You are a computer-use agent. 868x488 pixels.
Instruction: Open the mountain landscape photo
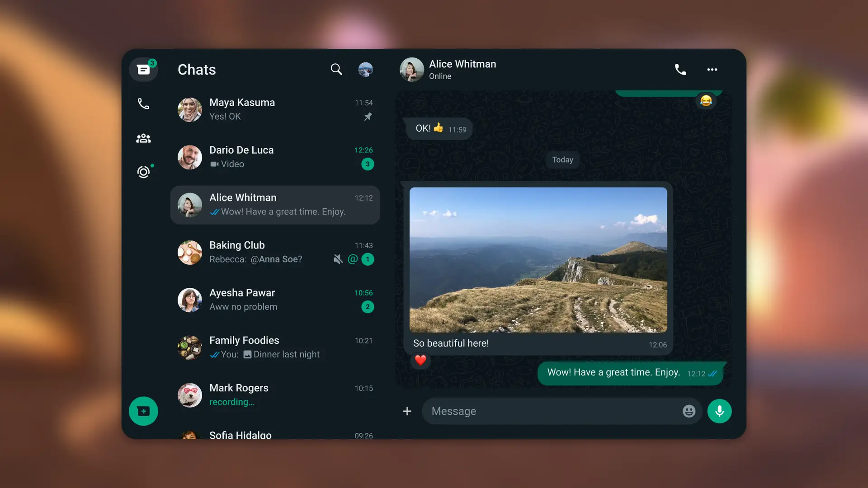[538, 260]
